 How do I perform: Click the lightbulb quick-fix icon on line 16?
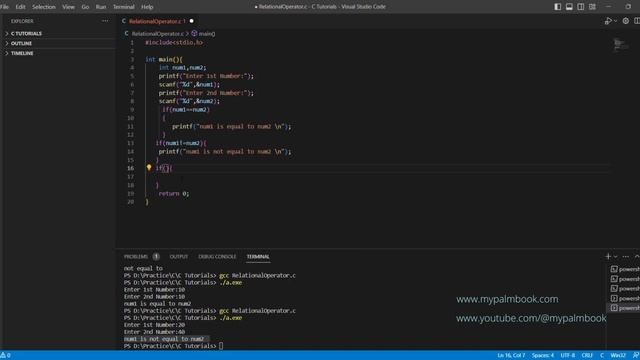coord(149,167)
